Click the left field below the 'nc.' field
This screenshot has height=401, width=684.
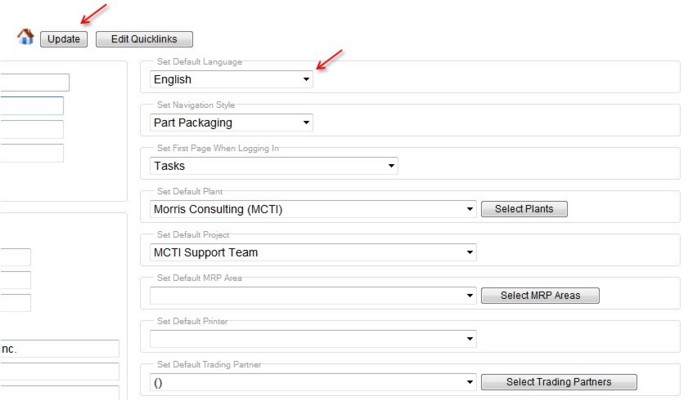click(59, 371)
